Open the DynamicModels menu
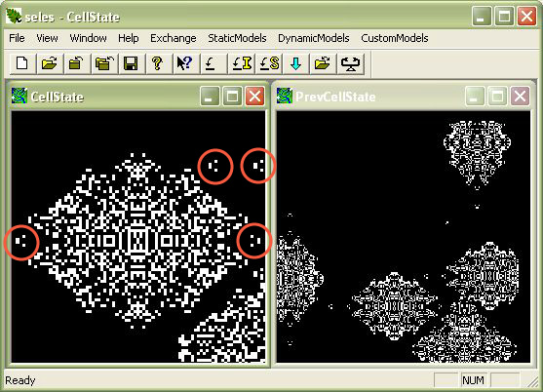 tap(314, 38)
